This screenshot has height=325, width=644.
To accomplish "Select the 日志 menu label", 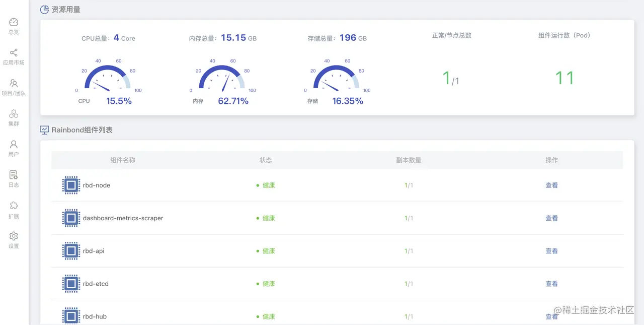I will (x=14, y=185).
